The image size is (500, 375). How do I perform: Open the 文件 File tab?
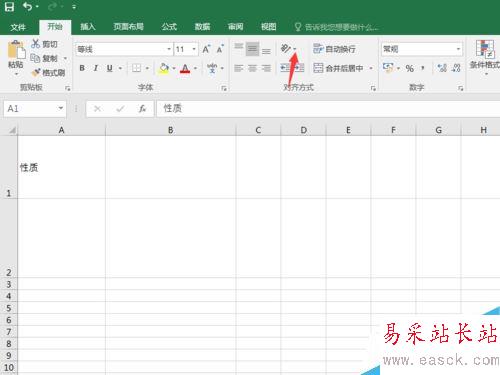[x=18, y=27]
